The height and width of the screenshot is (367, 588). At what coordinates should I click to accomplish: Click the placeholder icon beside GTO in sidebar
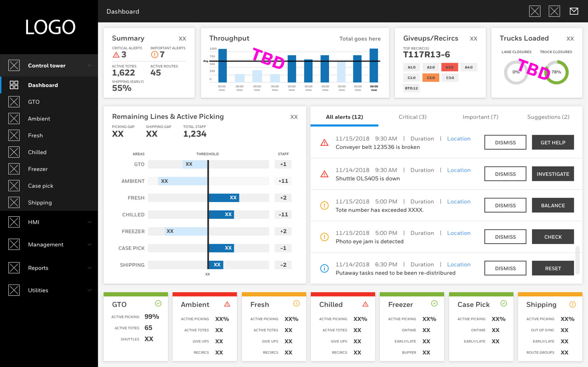point(14,102)
